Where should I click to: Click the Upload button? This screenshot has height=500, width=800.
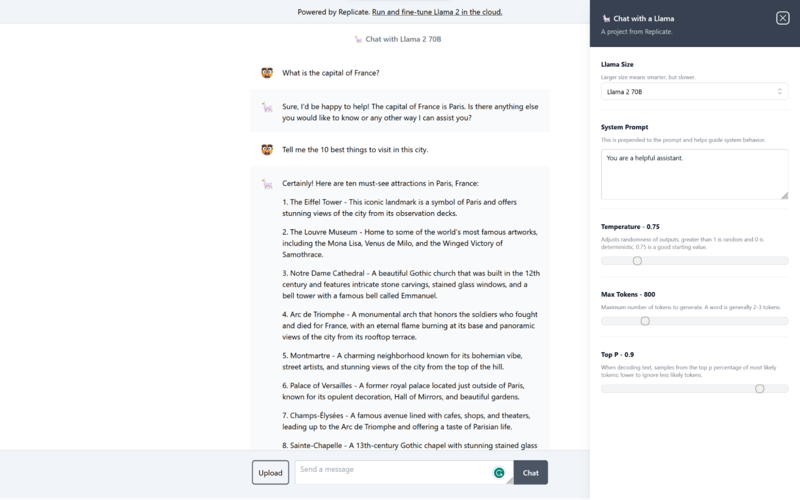(x=270, y=472)
